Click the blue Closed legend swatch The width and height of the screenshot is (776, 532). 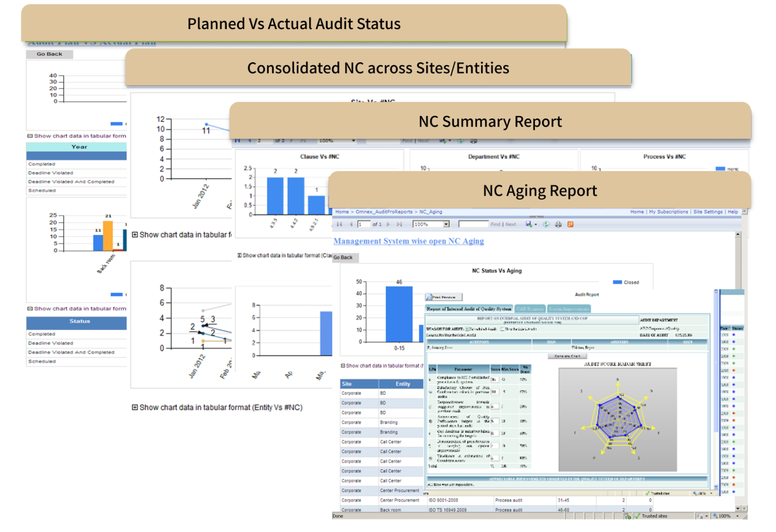click(x=617, y=282)
